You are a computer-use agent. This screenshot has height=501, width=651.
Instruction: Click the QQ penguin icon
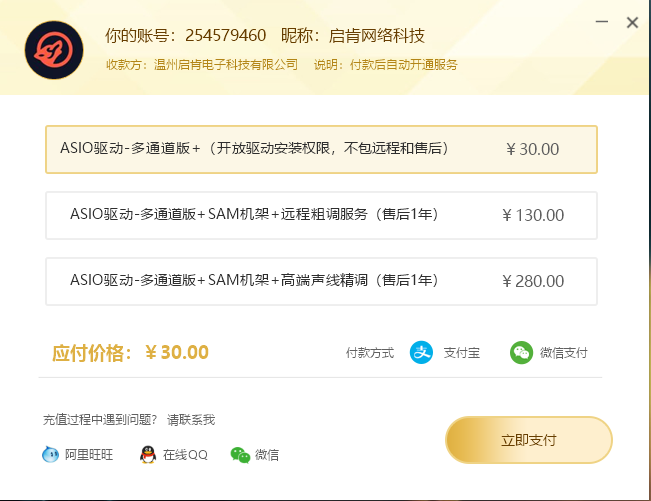click(148, 455)
